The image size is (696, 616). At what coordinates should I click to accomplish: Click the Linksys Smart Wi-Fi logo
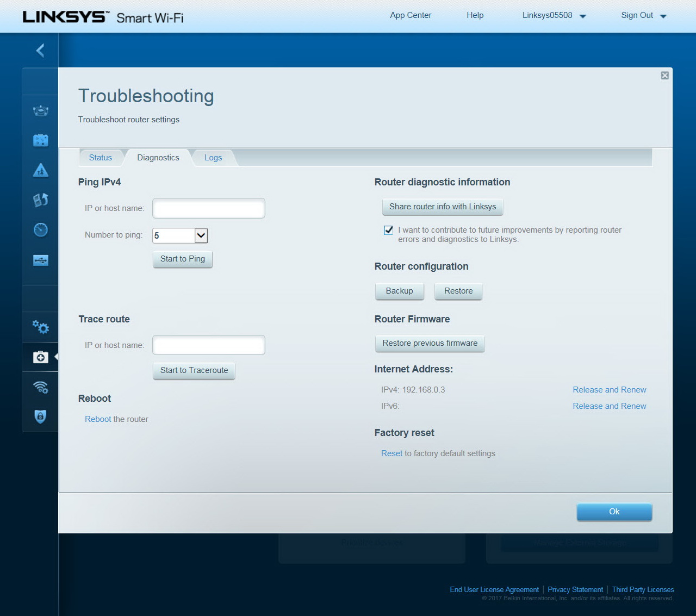(103, 17)
